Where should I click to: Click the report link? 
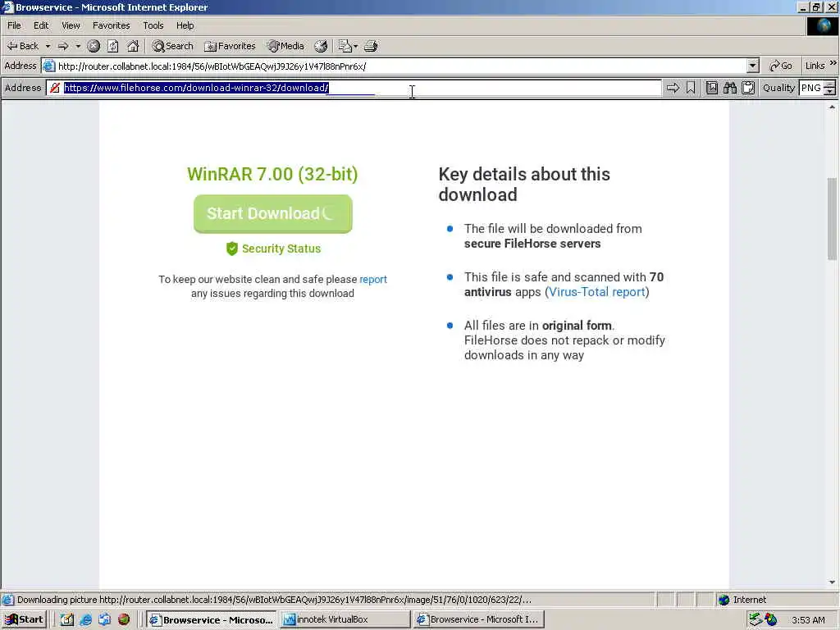point(373,279)
